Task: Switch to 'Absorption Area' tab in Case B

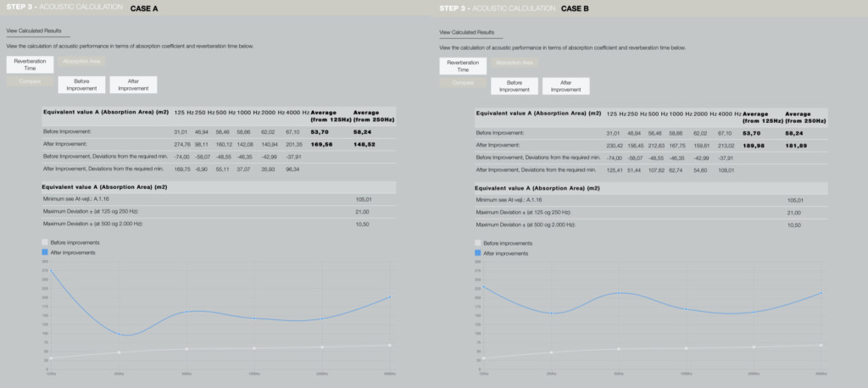Action: [x=515, y=62]
